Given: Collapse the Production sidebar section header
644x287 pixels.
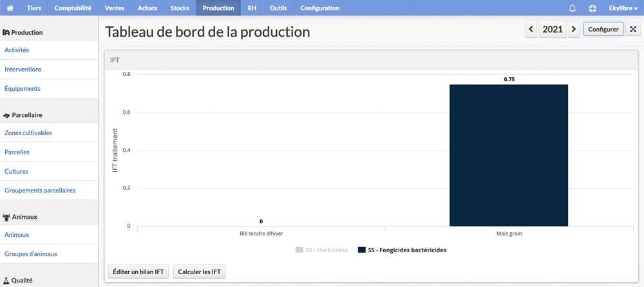Looking at the screenshot, I should pos(49,32).
